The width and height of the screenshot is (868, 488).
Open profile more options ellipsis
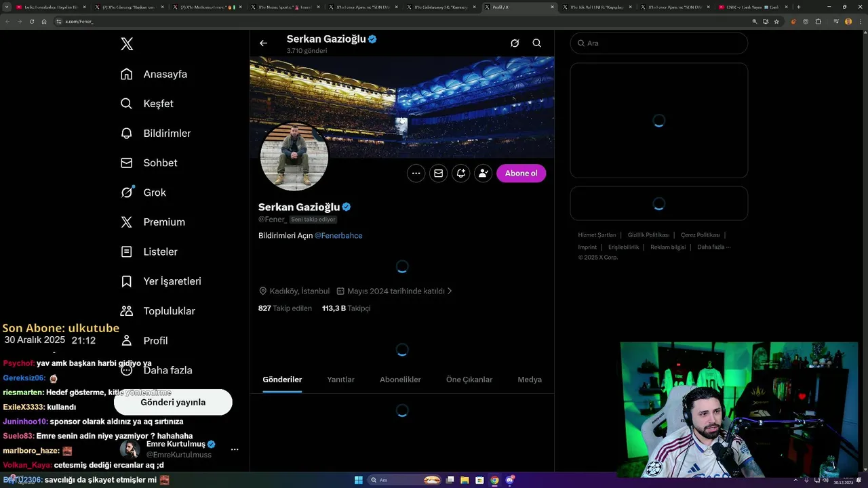tap(416, 174)
